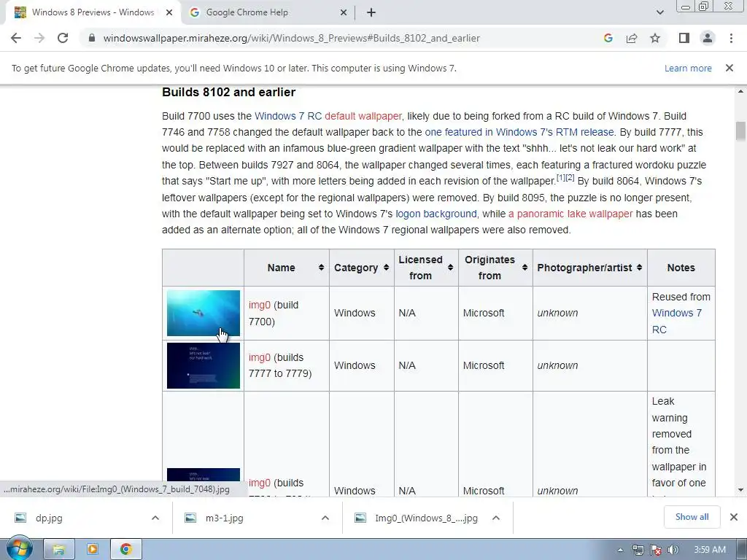This screenshot has height=560, width=747.
Task: Switch to Google Chrome Help tab
Action: click(268, 12)
